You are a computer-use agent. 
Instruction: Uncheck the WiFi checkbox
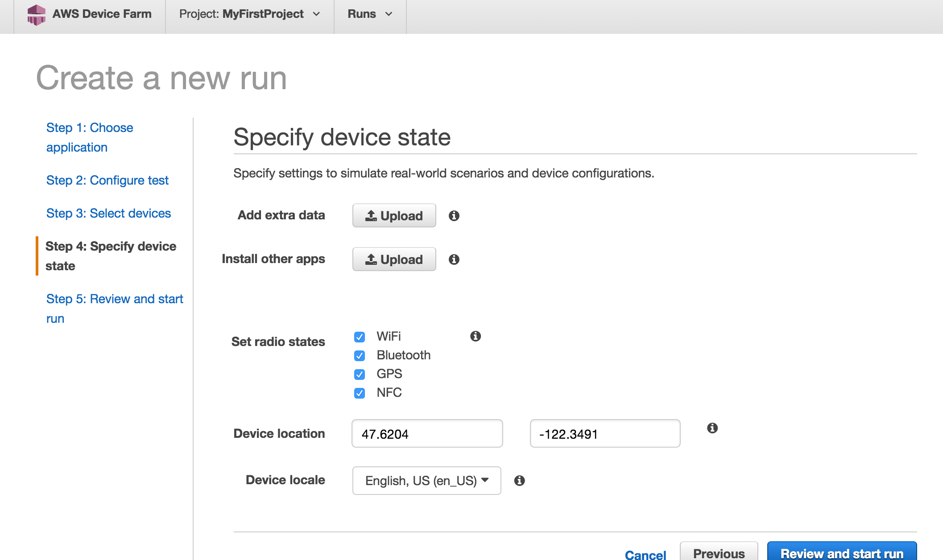point(360,337)
